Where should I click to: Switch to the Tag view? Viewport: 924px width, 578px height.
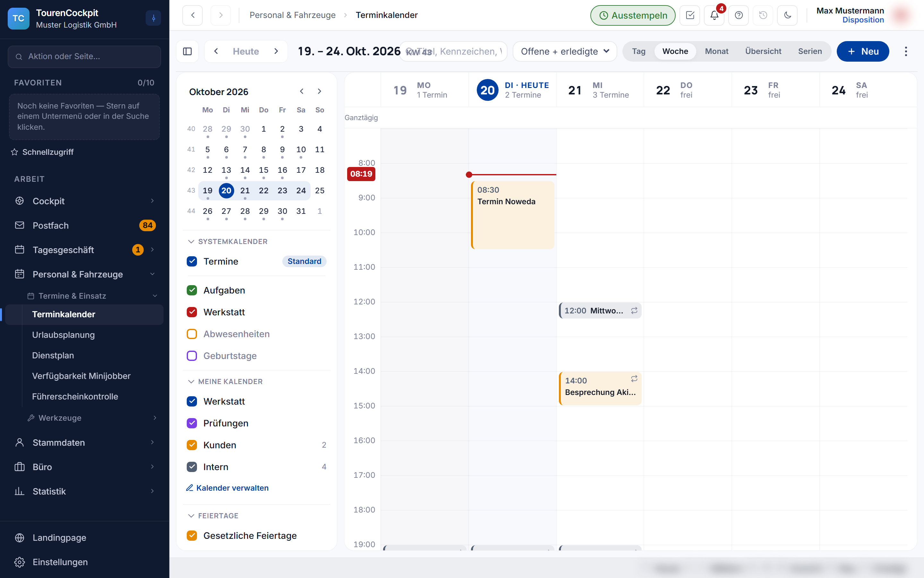[x=638, y=51]
